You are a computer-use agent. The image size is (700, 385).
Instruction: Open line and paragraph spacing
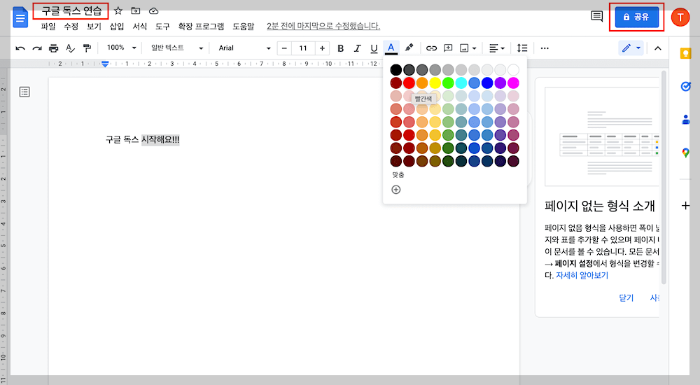coord(522,48)
